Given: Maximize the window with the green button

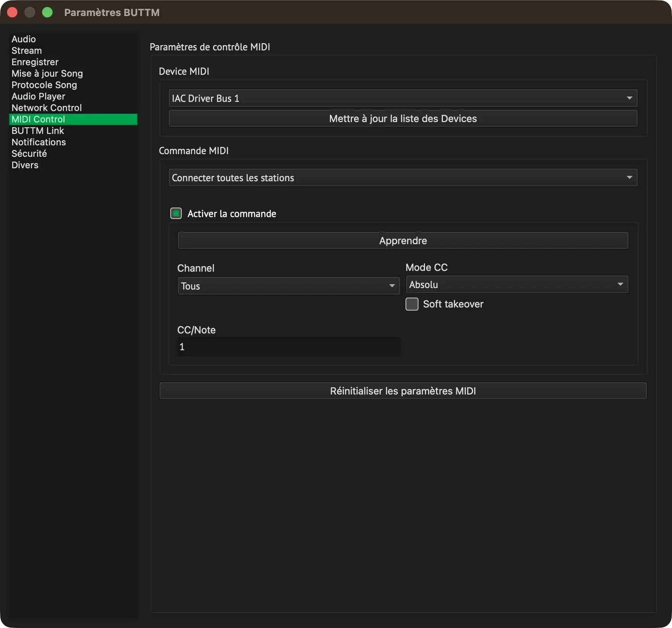Looking at the screenshot, I should pos(47,13).
